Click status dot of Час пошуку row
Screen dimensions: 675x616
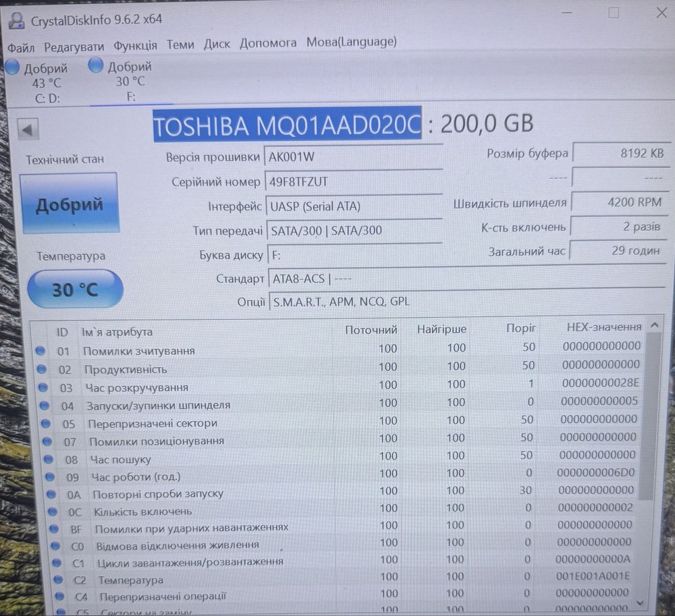click(49, 459)
